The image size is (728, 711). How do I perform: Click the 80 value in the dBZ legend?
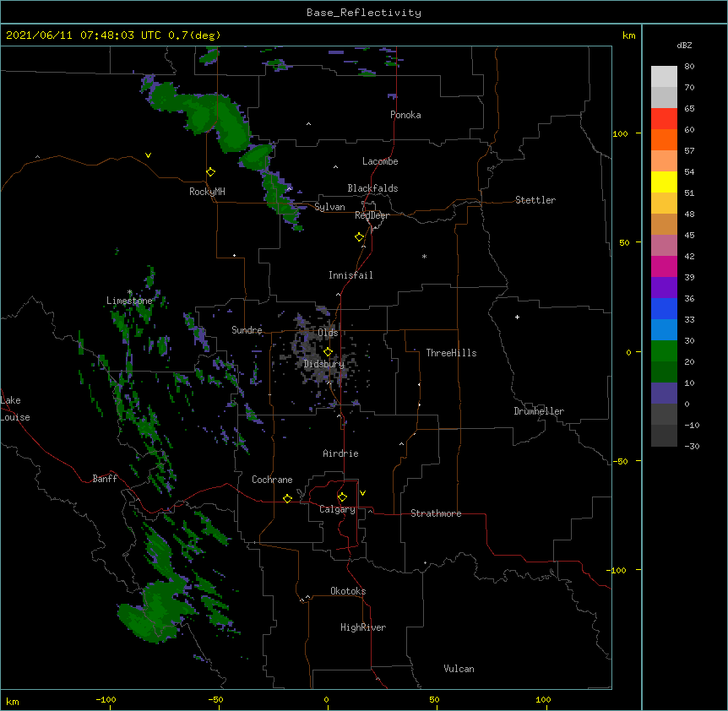(689, 67)
